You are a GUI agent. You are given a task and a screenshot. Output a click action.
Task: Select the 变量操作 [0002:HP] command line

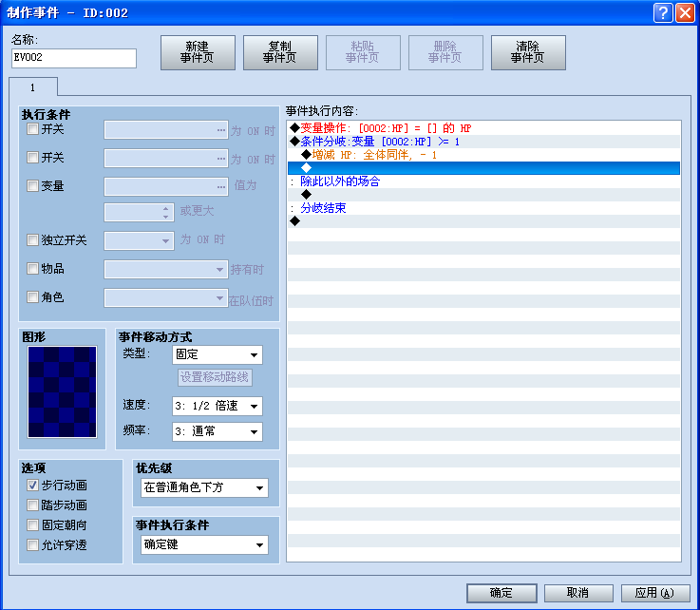coord(484,128)
